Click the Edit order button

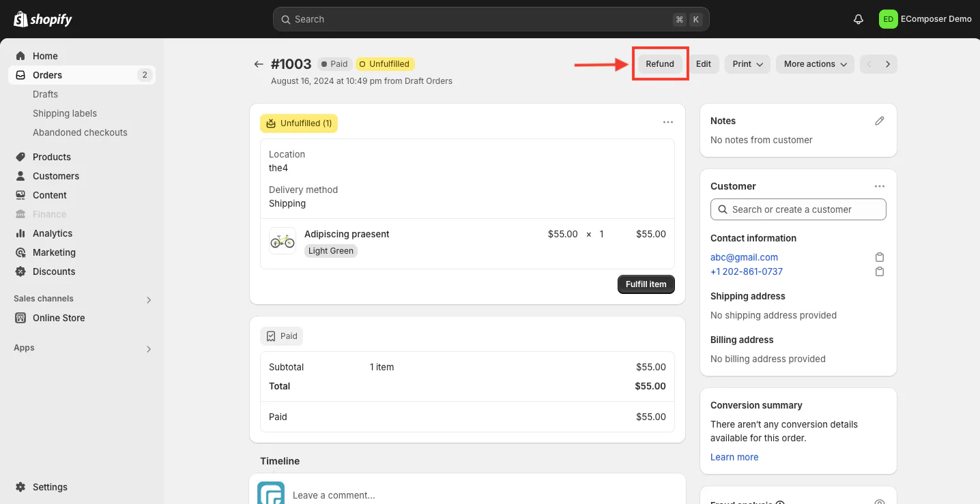point(704,64)
